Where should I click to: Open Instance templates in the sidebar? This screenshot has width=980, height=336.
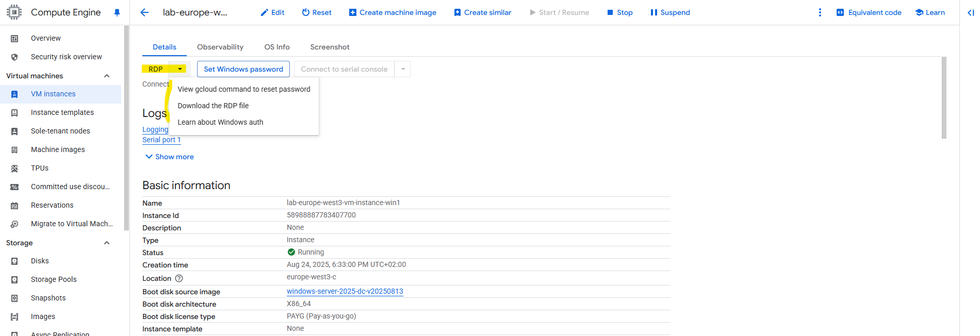[61, 112]
